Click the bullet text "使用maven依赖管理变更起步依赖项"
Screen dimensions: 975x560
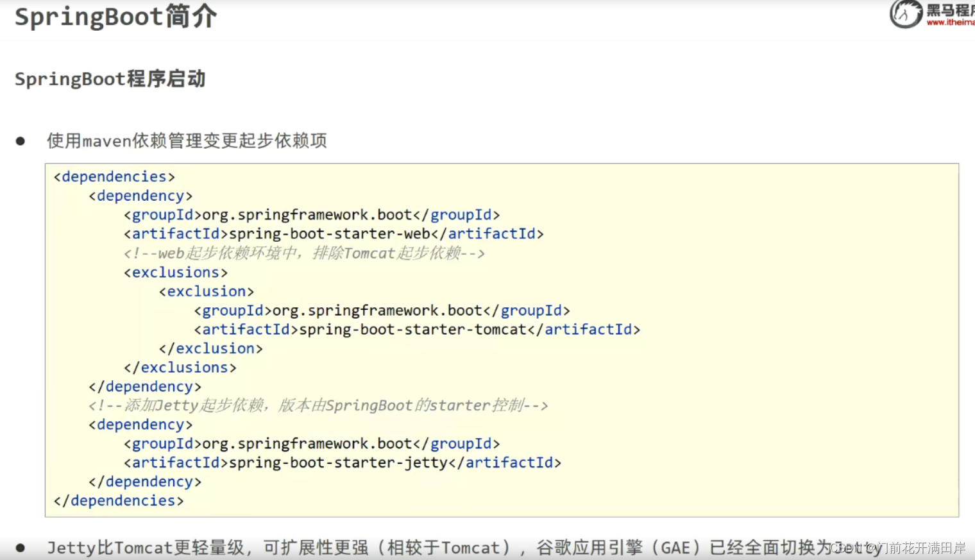coord(187,140)
